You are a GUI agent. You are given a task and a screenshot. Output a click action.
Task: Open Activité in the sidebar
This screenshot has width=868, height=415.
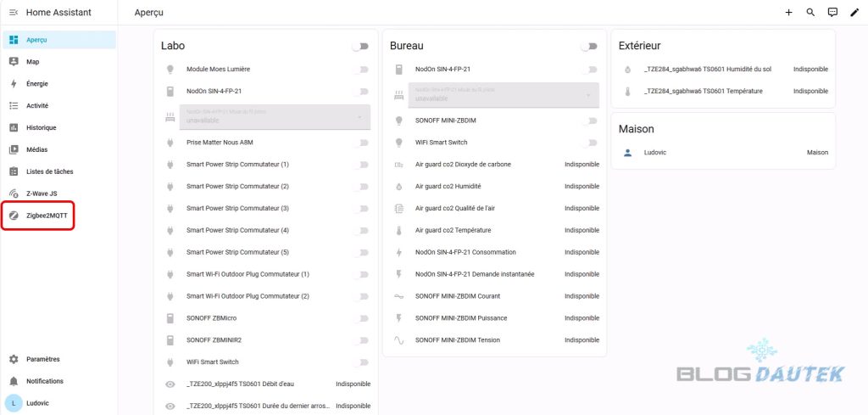[x=58, y=105]
